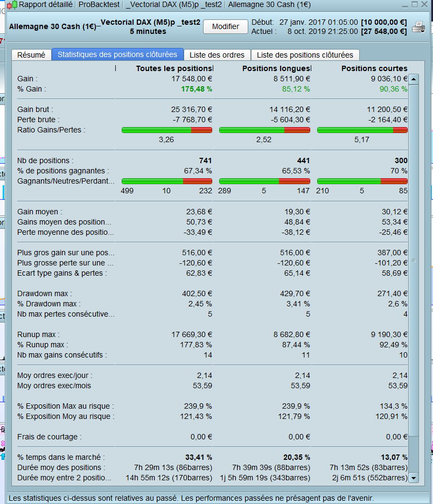Click Ratio Gains/Pertes bar for long positions

(264, 130)
